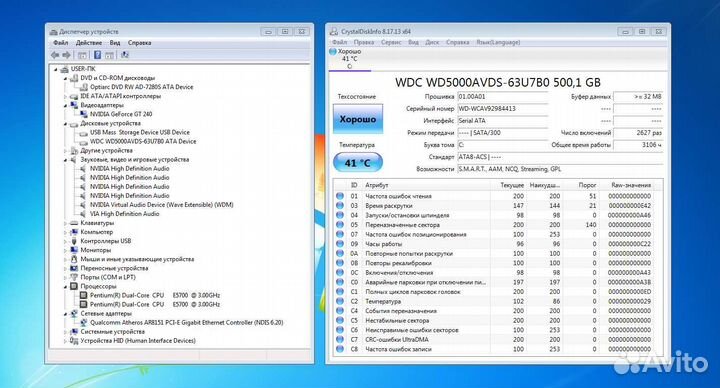This screenshot has width=720, height=388.
Task: Collapse the Видеоадаптеры node arrow
Action: (x=65, y=106)
